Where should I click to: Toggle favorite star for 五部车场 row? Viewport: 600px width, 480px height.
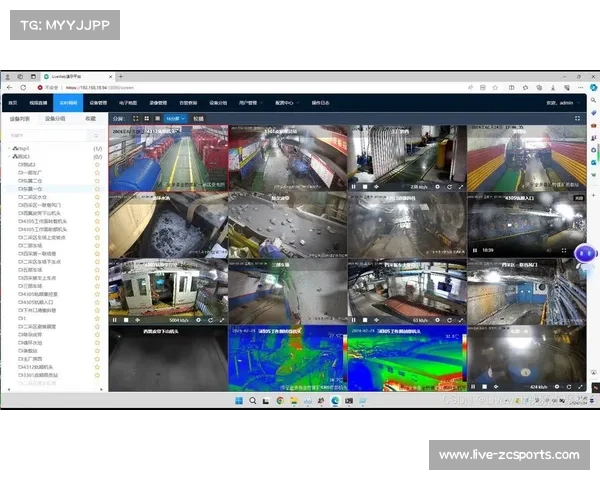[x=97, y=270]
